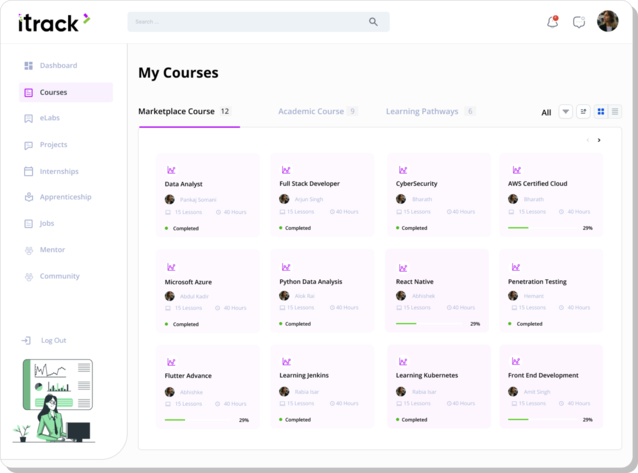Switch to list view layout
Viewport: 638px width, 473px height.
615,112
